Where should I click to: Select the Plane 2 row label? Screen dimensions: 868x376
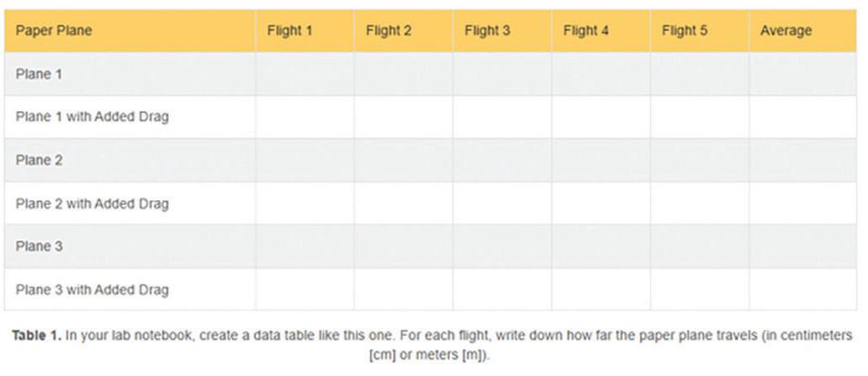[39, 160]
